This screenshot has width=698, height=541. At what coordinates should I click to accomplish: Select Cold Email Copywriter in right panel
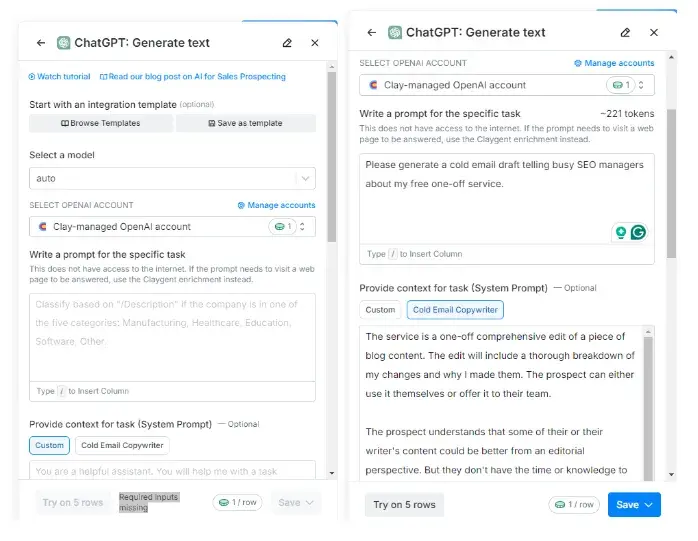tap(455, 310)
